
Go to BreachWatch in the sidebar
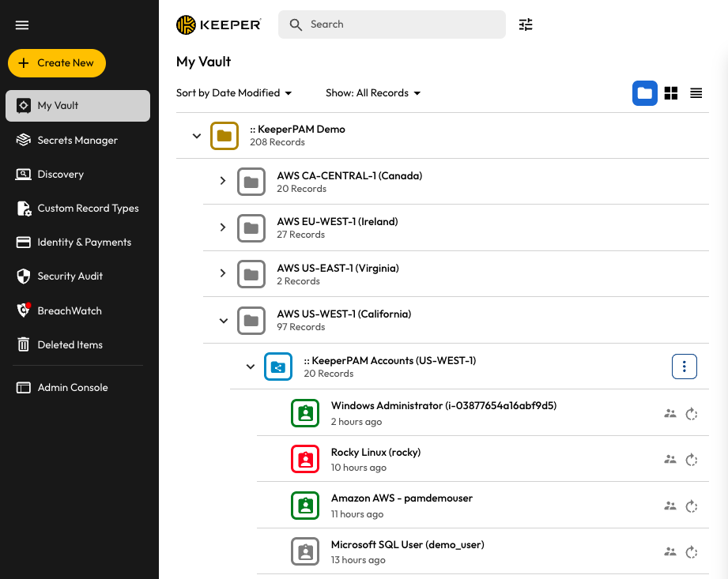pos(70,310)
